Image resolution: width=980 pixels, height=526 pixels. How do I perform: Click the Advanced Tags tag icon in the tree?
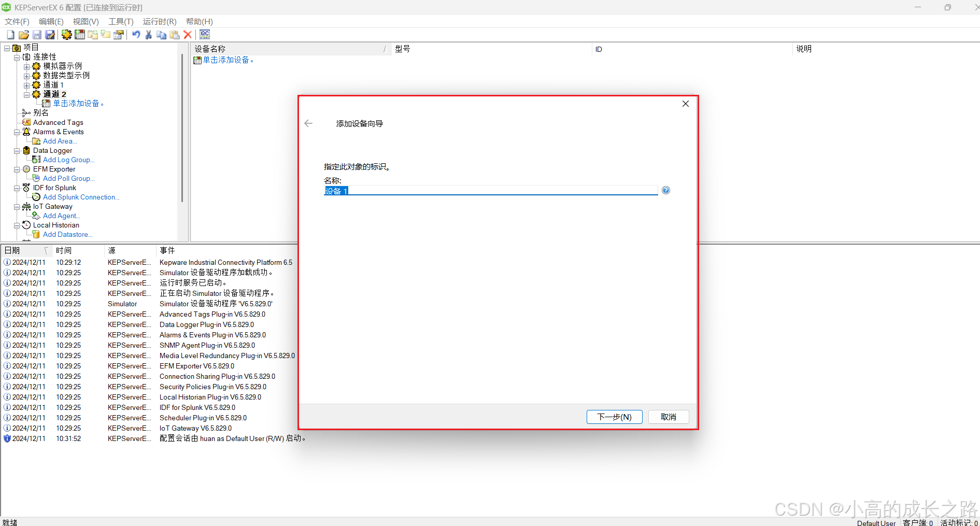[x=26, y=122]
